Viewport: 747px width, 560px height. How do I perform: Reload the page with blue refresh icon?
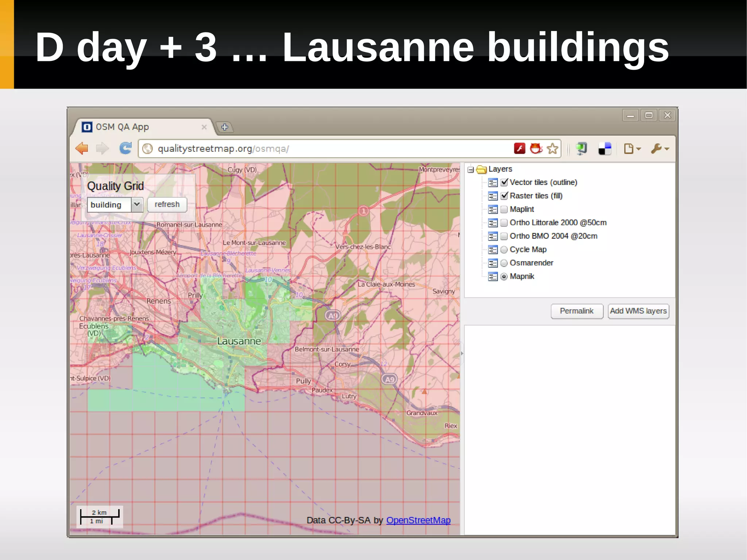(125, 148)
